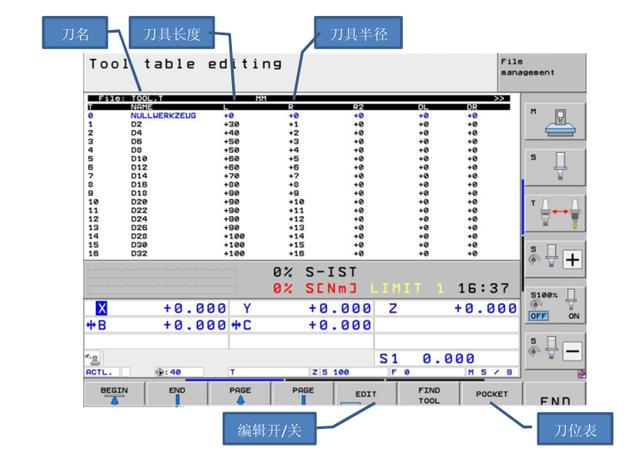Viewport: 640px width, 464px height.
Task: Click the ACTL. position display mode
Action: click(99, 372)
